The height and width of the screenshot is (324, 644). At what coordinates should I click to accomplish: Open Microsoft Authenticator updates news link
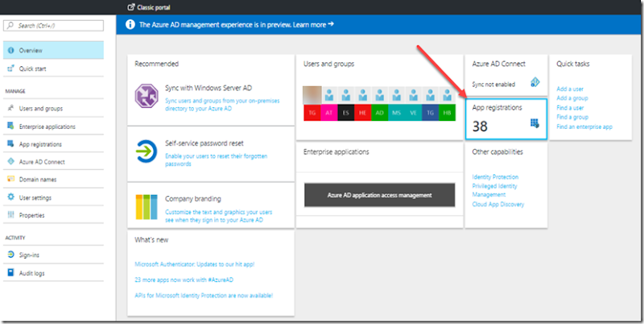(195, 264)
